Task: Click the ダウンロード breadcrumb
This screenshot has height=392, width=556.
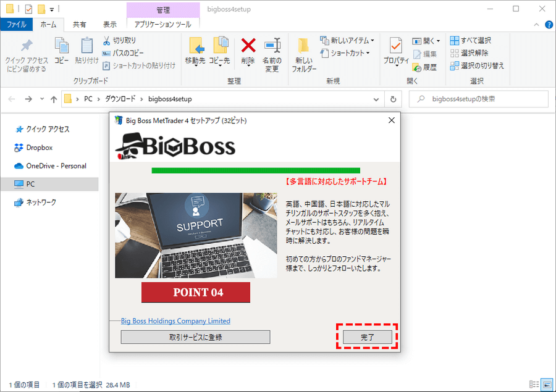Action: pos(120,99)
